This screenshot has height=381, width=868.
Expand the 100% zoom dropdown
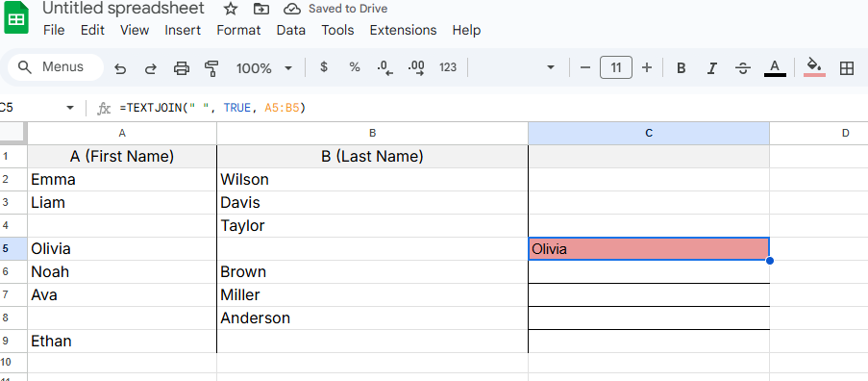(x=264, y=68)
